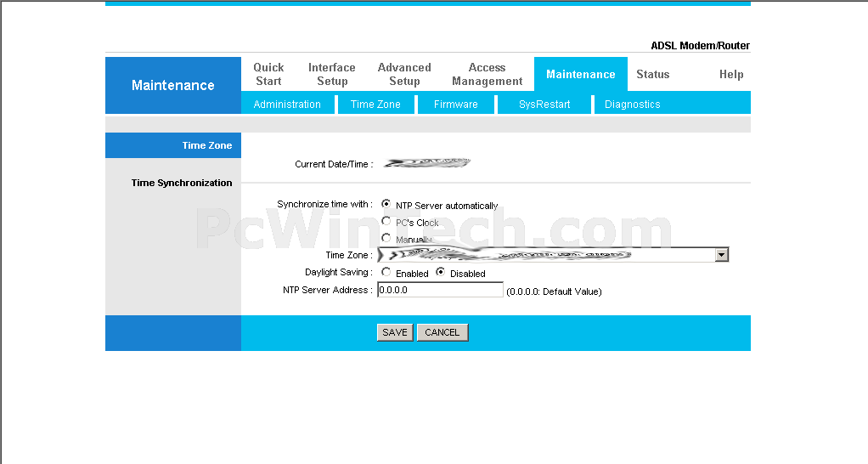The height and width of the screenshot is (464, 868).
Task: Click the SAVE button
Action: click(395, 332)
